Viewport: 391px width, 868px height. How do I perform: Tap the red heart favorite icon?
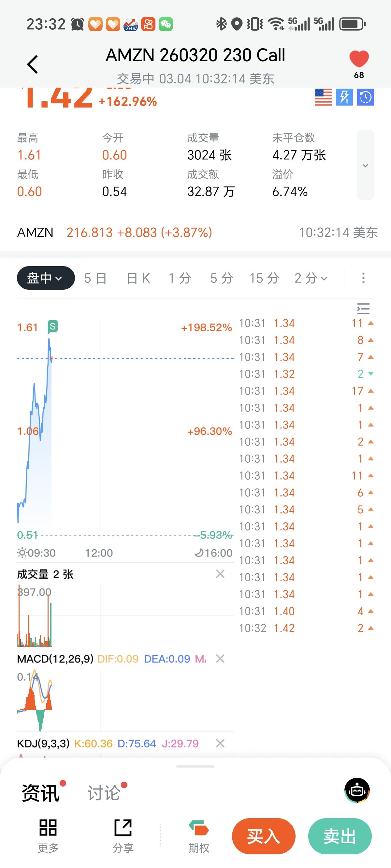[x=359, y=59]
